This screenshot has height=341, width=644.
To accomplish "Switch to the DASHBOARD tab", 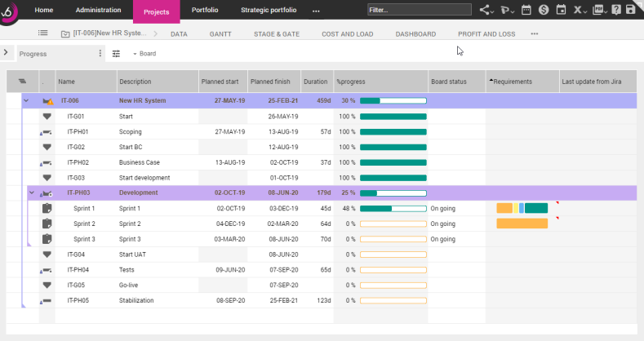I will pyautogui.click(x=415, y=34).
